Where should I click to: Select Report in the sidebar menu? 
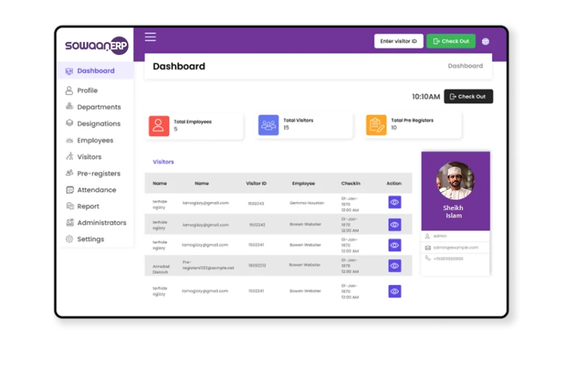click(x=88, y=207)
